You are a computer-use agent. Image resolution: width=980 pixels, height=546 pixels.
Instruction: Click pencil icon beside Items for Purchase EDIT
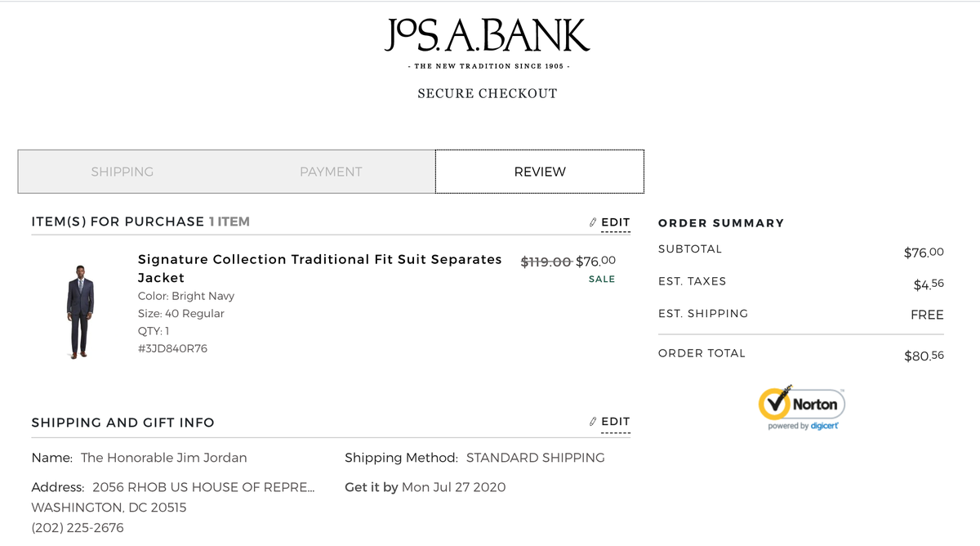coord(593,222)
